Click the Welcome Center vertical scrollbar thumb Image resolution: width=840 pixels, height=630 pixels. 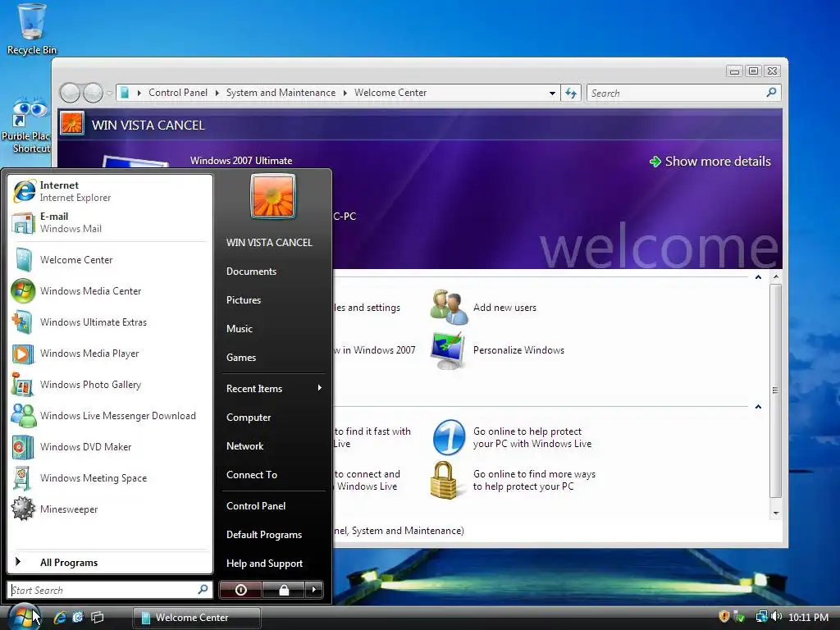click(775, 390)
